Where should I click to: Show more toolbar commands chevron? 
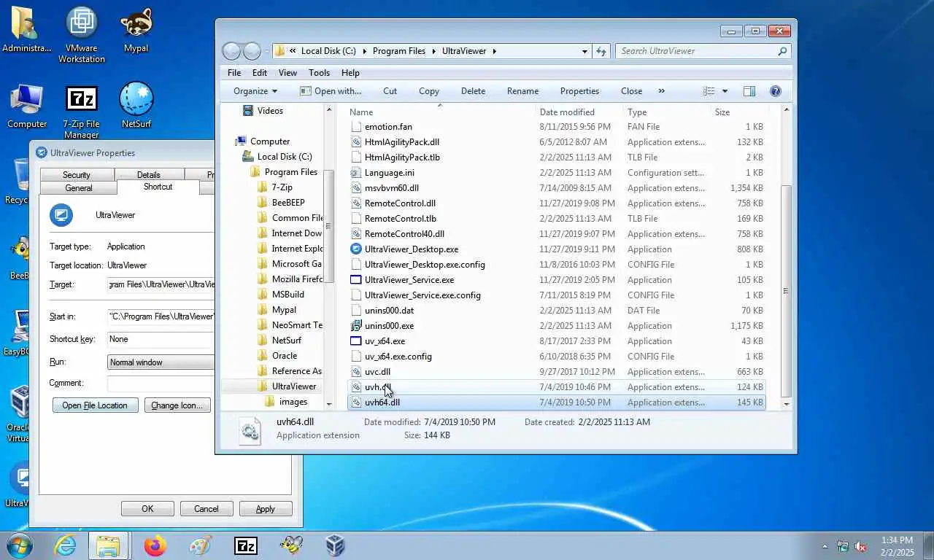click(661, 91)
